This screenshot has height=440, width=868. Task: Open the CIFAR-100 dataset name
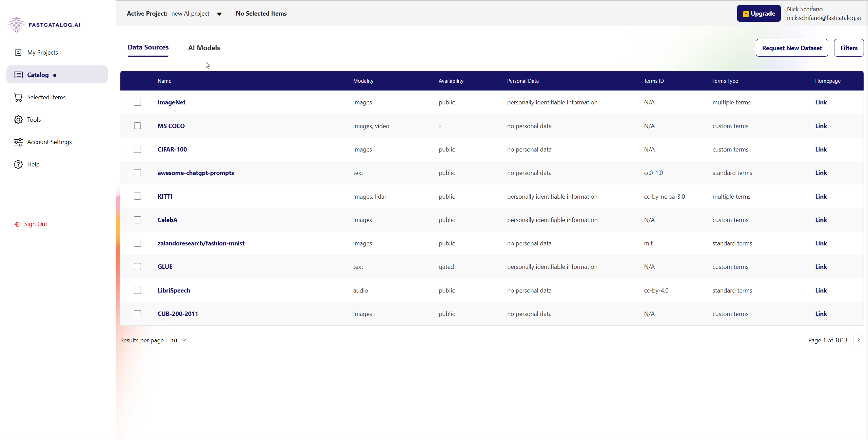coord(172,149)
